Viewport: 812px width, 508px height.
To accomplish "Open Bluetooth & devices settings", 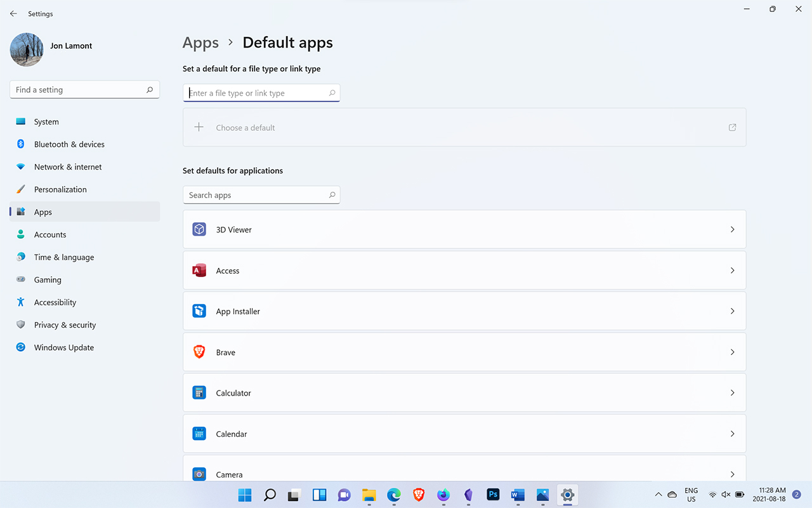I will [x=69, y=144].
